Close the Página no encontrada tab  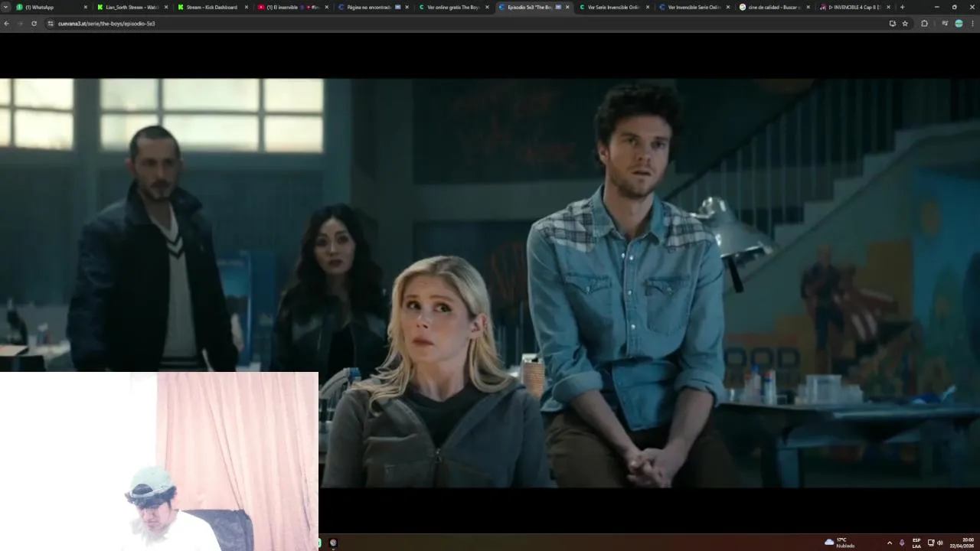407,7
